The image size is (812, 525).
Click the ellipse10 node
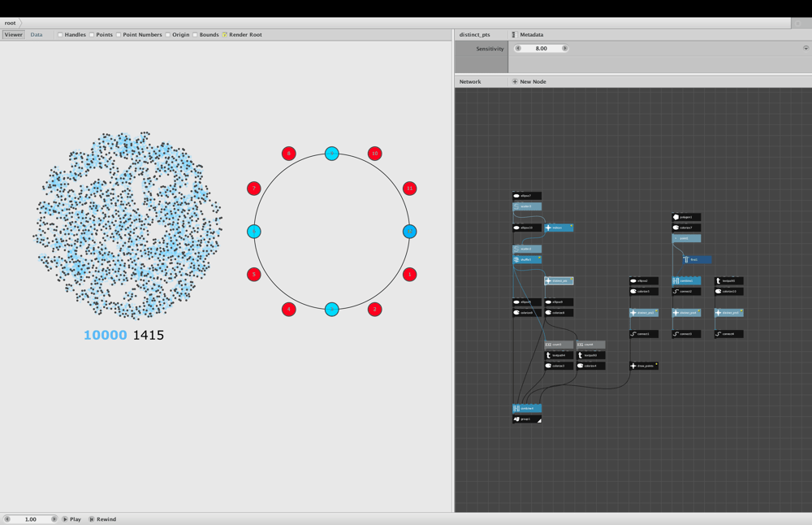[x=527, y=228]
